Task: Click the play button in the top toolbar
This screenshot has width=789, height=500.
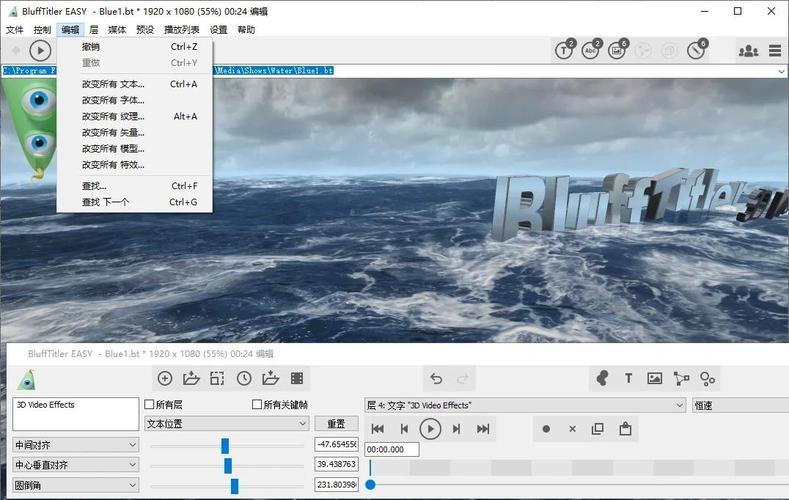Action: 40,51
